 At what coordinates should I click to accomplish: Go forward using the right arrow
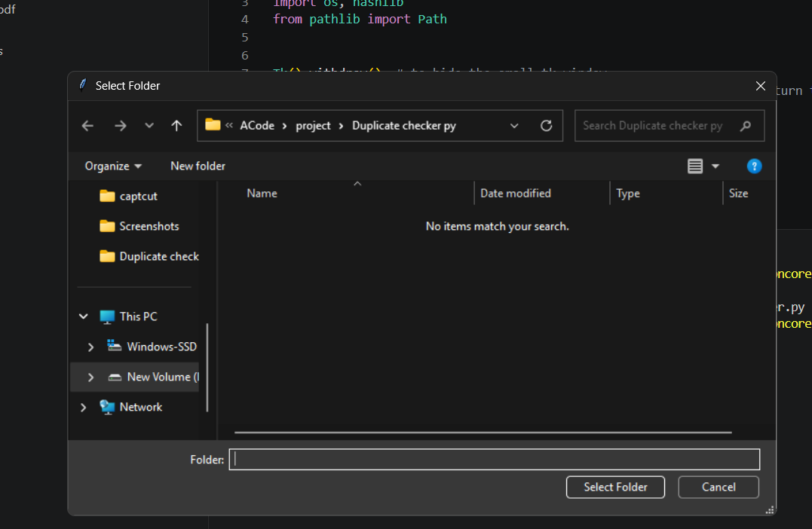point(120,126)
